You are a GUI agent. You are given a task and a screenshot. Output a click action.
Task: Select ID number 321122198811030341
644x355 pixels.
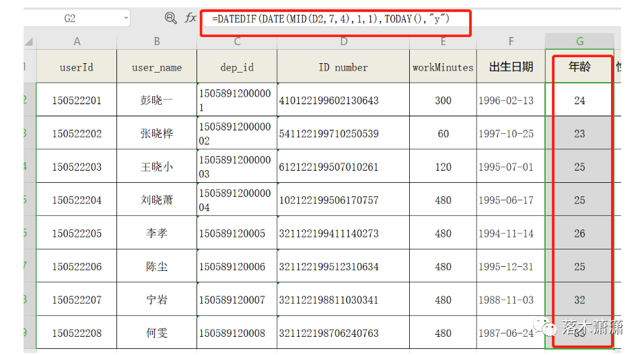343,299
